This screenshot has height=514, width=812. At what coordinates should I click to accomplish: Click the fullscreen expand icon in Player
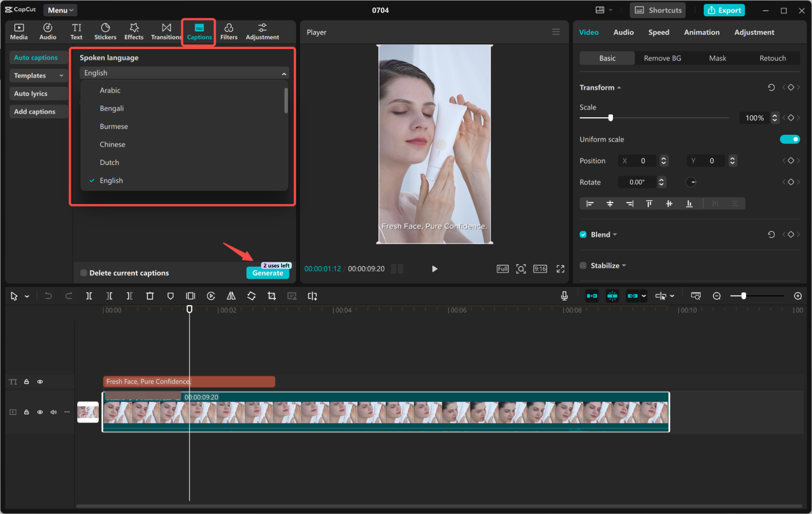560,269
